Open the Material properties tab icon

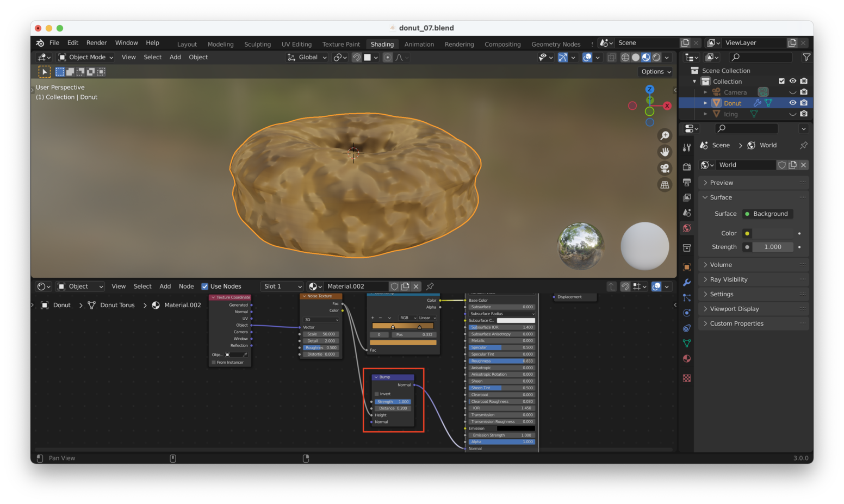pos(687,359)
